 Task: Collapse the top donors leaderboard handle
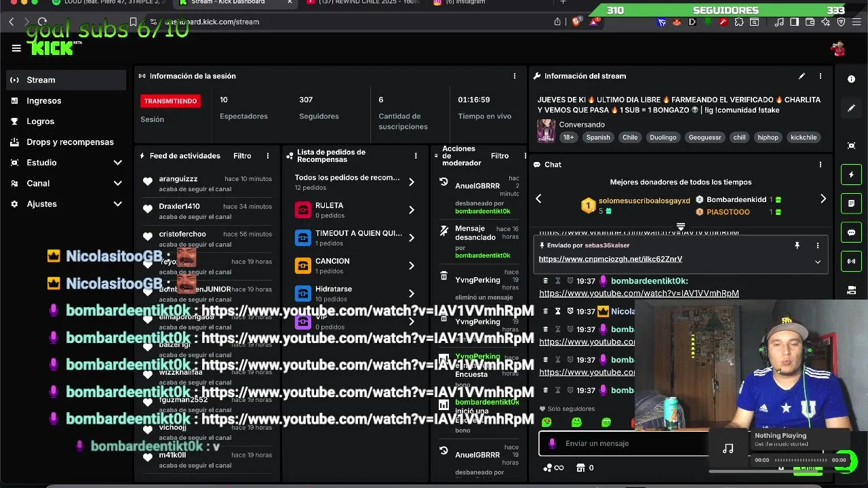tap(681, 226)
